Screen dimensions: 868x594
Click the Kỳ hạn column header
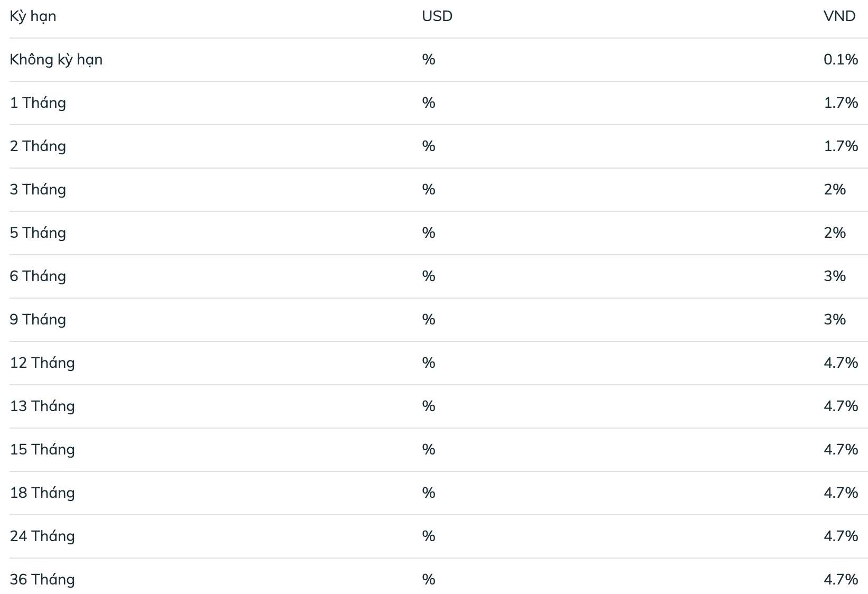(x=33, y=16)
